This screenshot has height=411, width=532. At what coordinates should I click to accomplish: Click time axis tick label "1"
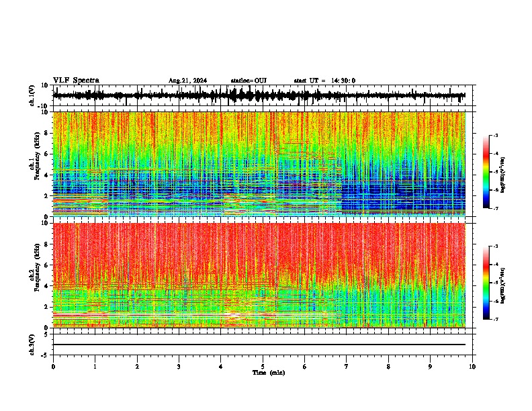coord(95,367)
